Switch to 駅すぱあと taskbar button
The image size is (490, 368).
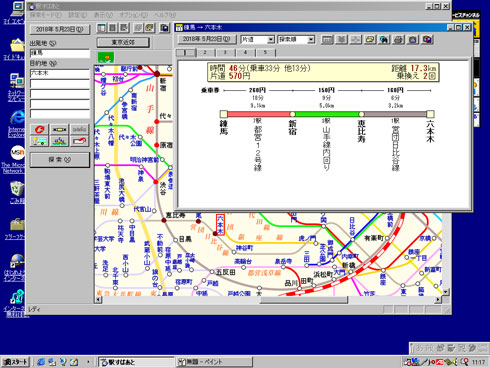[x=136, y=362]
